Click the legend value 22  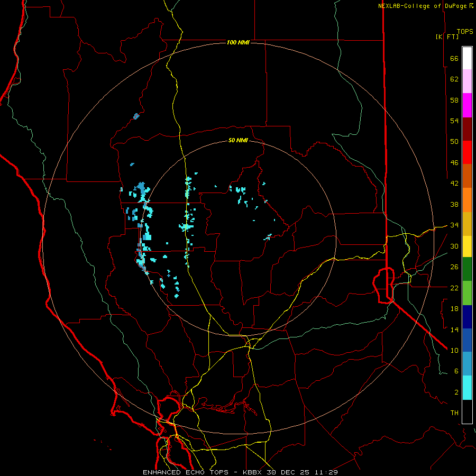coord(454,288)
